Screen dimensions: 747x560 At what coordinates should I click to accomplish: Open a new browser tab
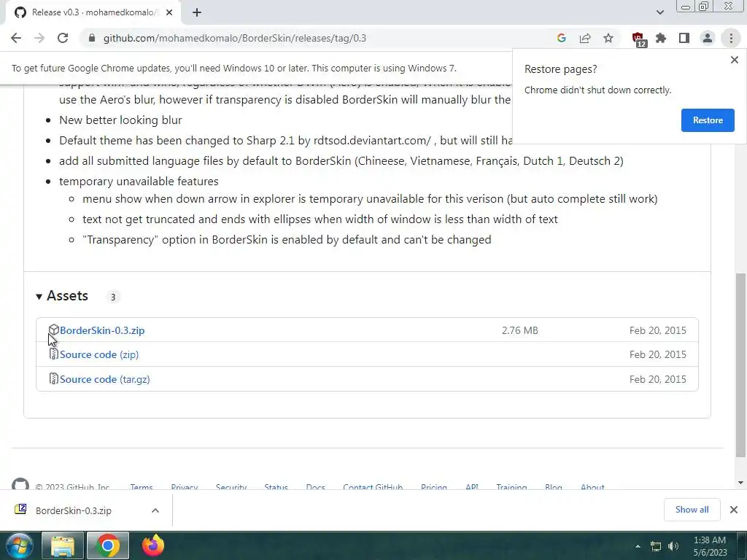(197, 12)
